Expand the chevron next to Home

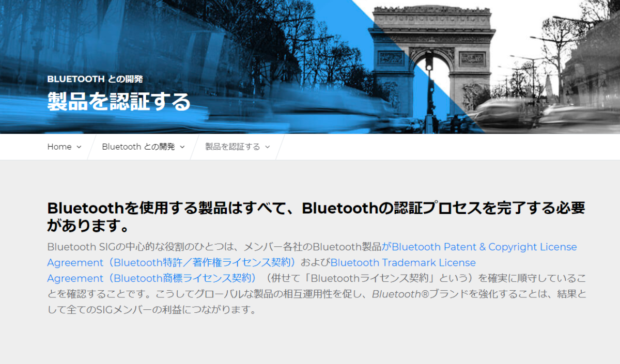pos(79,147)
